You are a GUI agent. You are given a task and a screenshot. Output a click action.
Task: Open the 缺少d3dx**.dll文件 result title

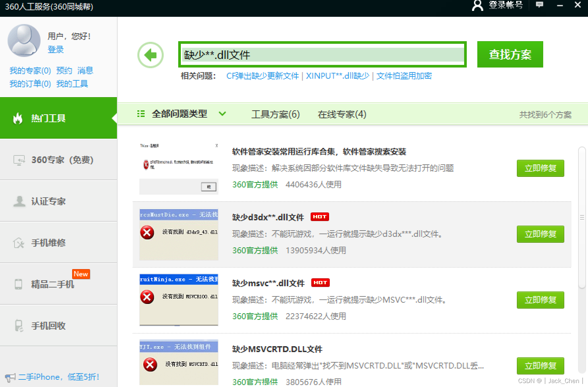[268, 217]
